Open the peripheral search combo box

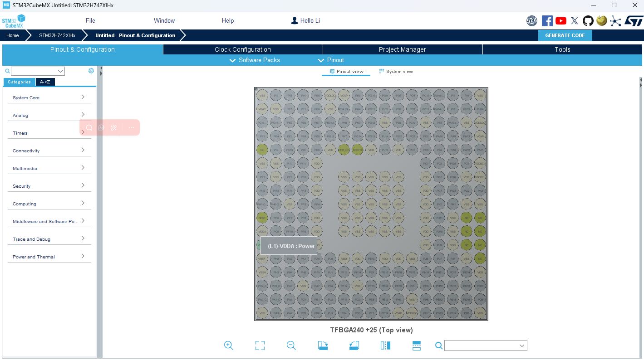coord(38,71)
